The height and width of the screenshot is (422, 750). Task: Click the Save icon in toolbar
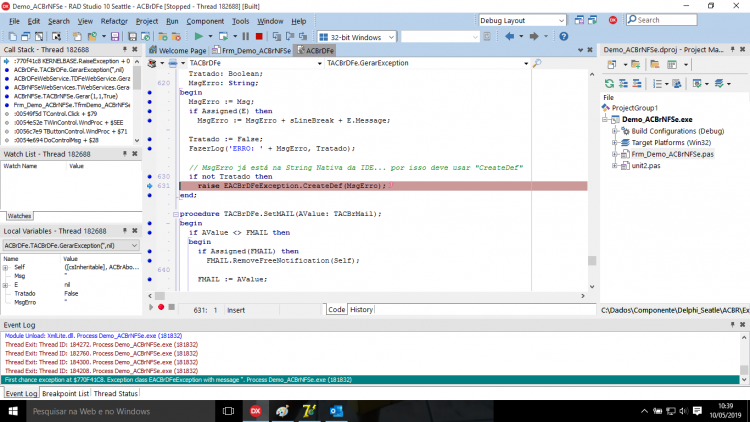[x=115, y=36]
